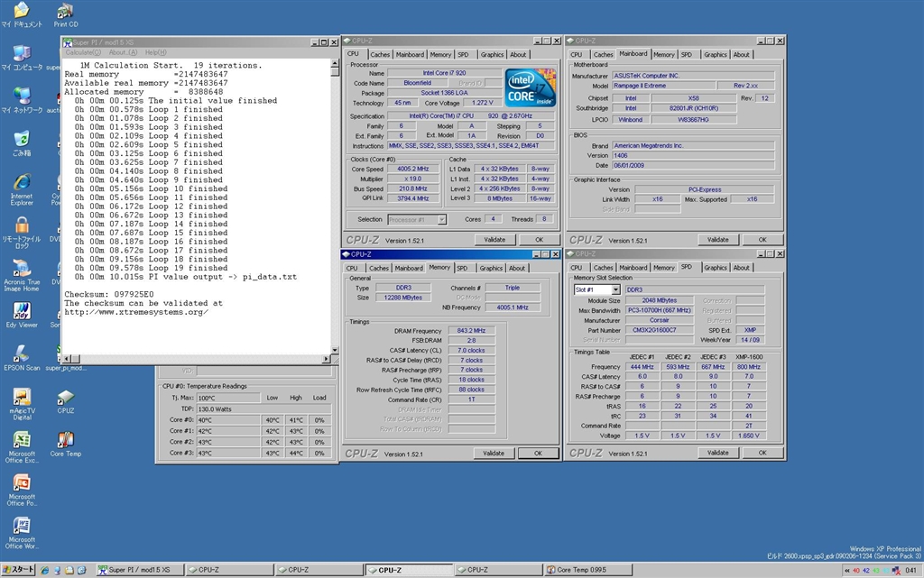
Task: Switch to Caches tab in CPU window
Action: tap(379, 54)
